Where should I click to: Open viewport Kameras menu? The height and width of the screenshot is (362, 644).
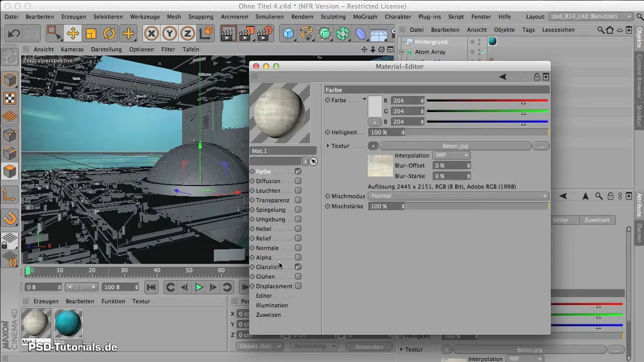(x=72, y=49)
